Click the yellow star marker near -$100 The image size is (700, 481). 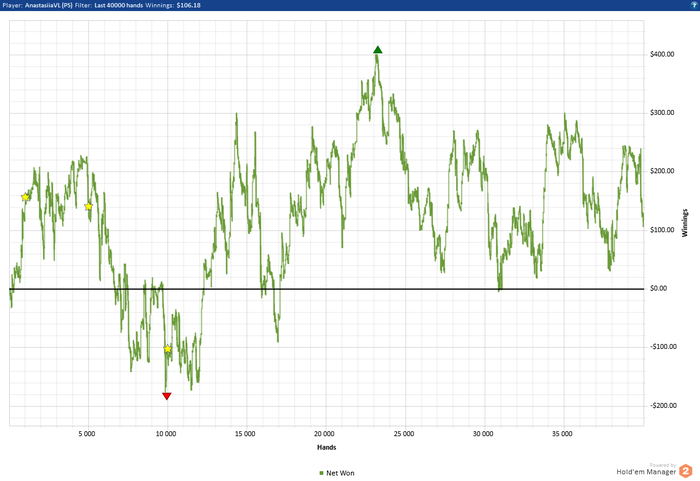[x=167, y=348]
